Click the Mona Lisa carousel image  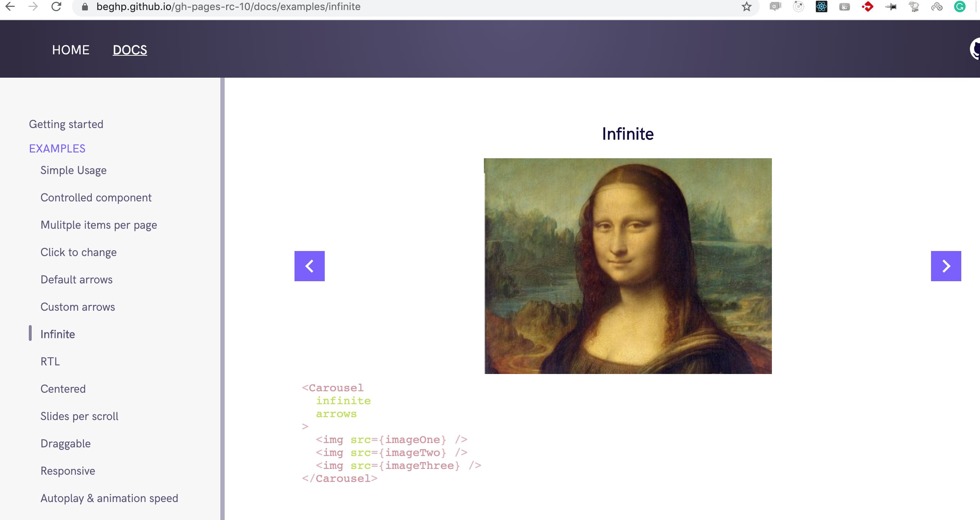coord(628,265)
